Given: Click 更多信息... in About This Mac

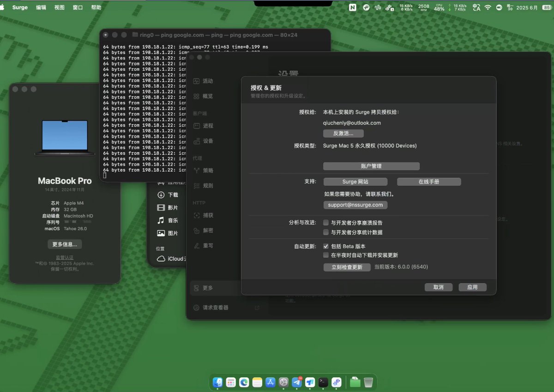Looking at the screenshot, I should pos(65,244).
